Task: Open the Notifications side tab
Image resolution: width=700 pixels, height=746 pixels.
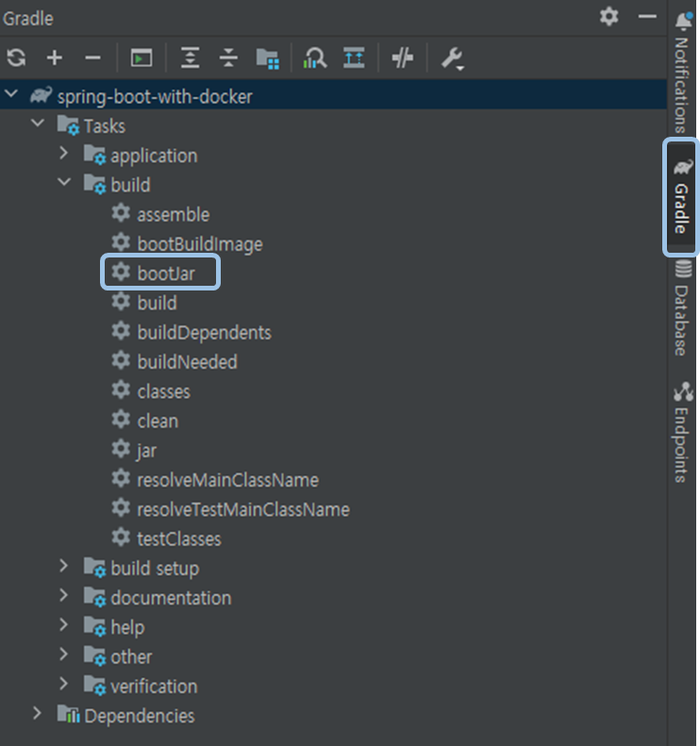Action: click(x=683, y=73)
